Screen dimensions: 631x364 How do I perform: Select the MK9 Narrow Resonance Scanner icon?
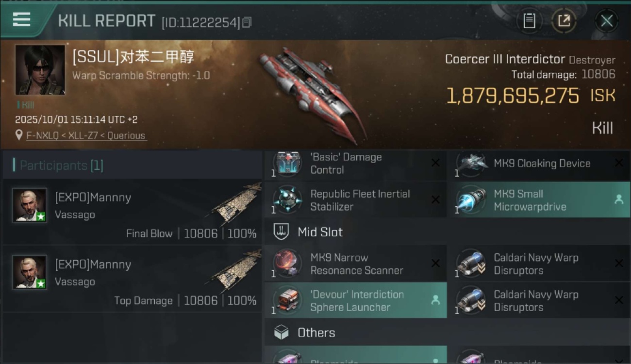pyautogui.click(x=287, y=264)
